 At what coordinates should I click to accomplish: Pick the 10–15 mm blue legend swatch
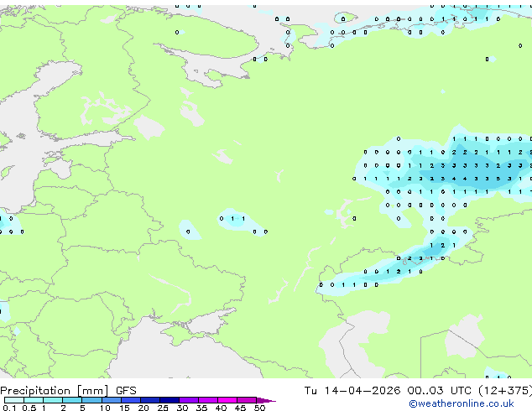(x=111, y=400)
